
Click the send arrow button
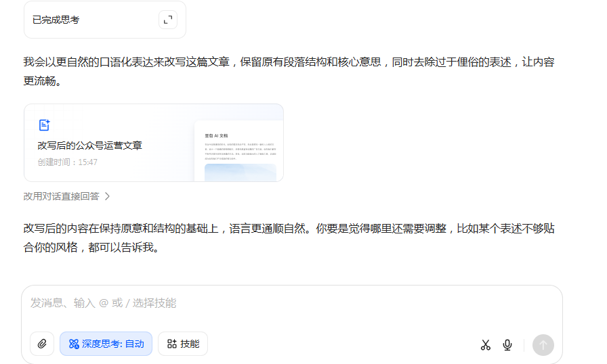[543, 344]
